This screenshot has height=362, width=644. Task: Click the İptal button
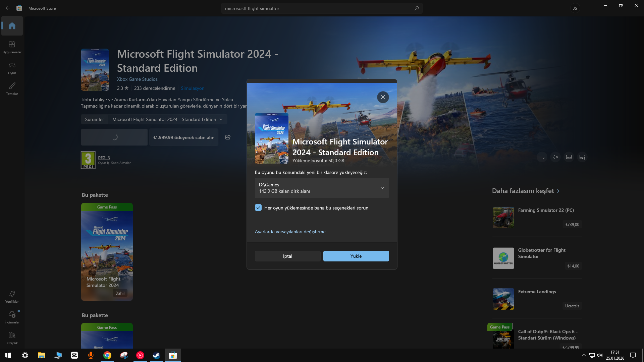point(288,256)
